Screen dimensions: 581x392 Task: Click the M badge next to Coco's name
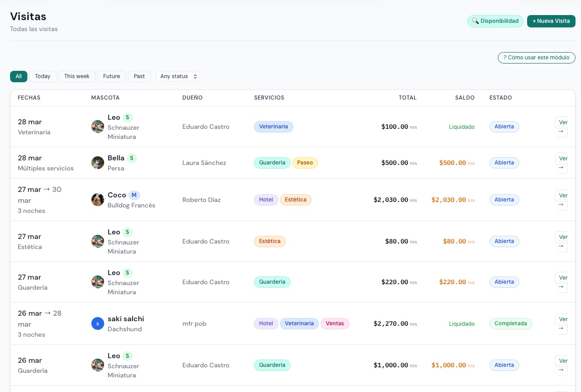(134, 195)
